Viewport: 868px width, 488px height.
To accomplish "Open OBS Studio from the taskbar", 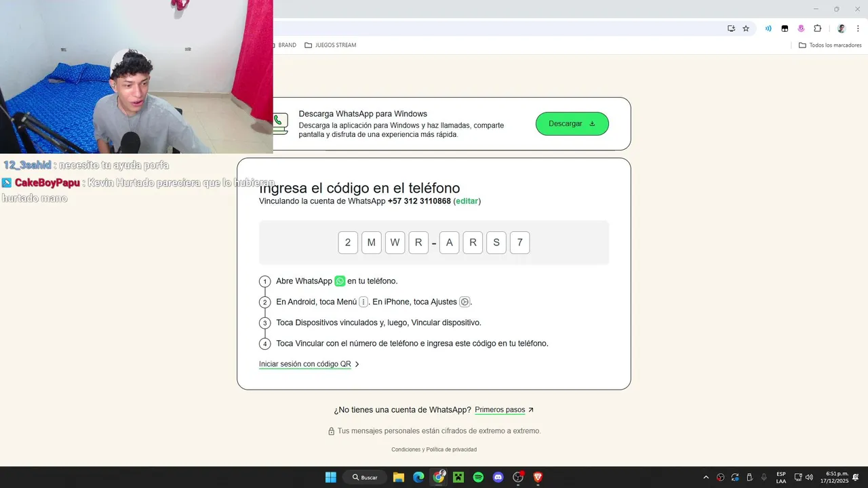I will point(519,477).
